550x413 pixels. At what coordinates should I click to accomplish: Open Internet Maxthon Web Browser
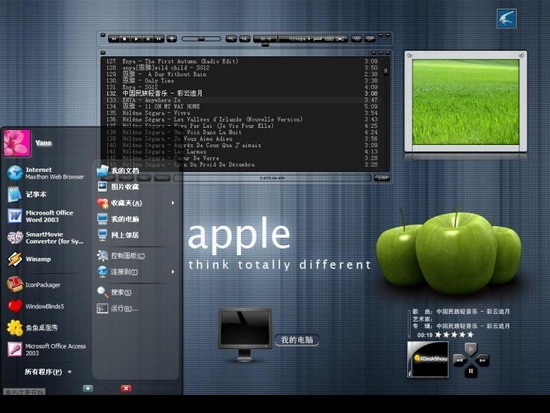pyautogui.click(x=46, y=173)
